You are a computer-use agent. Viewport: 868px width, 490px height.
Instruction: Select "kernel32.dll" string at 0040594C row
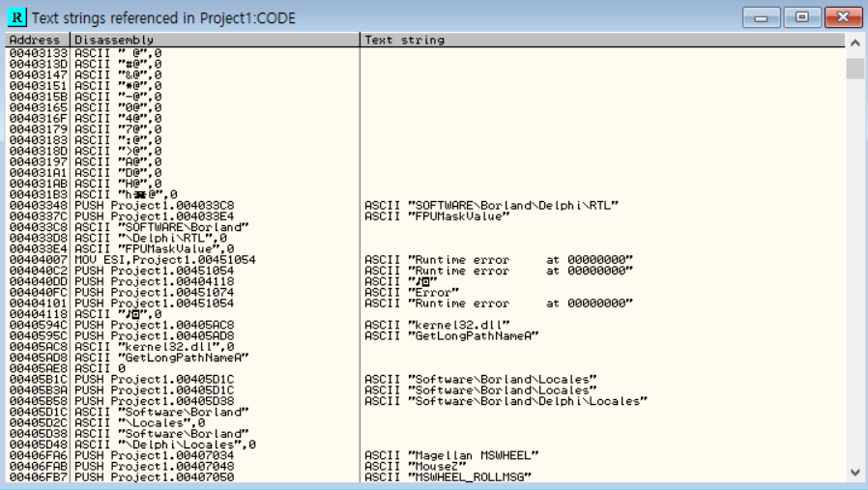click(437, 325)
